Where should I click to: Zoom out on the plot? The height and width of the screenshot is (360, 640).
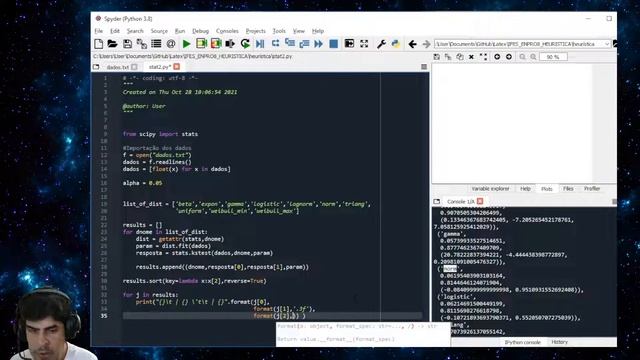[522, 57]
